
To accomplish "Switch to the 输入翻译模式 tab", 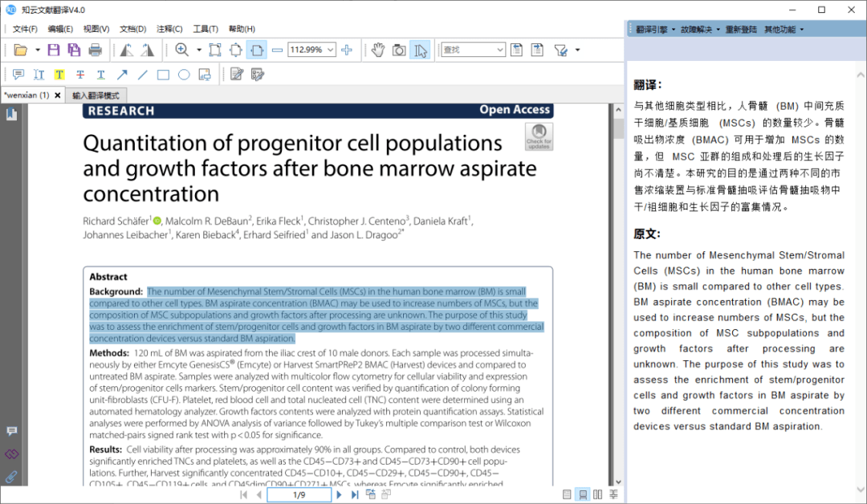I will pos(96,95).
